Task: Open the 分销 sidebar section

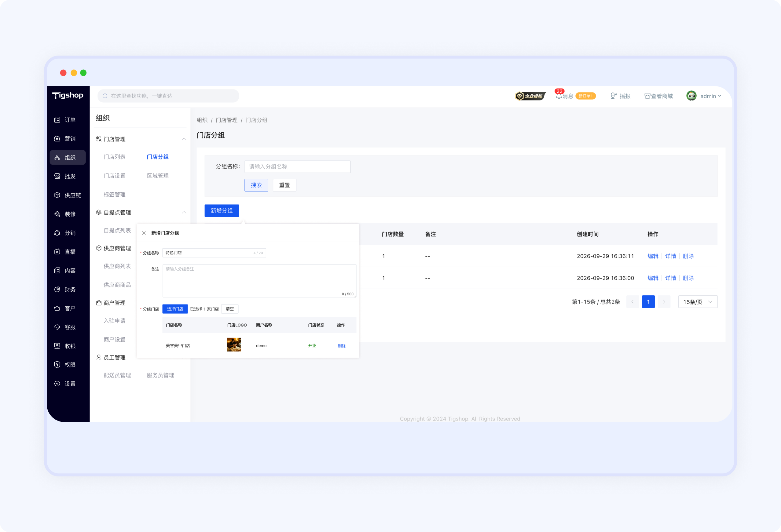Action: point(68,233)
